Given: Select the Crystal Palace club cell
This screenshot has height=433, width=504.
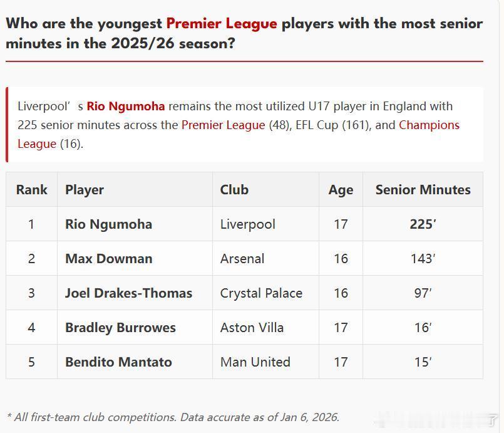Looking at the screenshot, I should click(x=261, y=293).
